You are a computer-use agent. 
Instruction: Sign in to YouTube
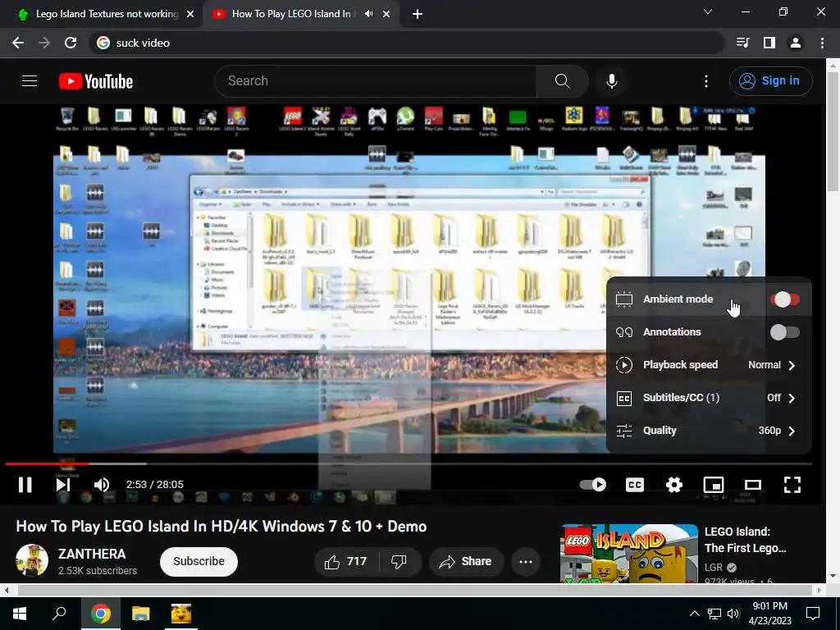[770, 81]
